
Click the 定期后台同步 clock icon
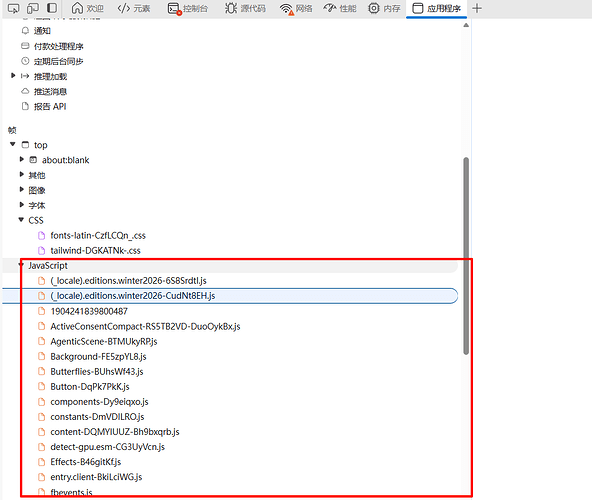[x=25, y=61]
